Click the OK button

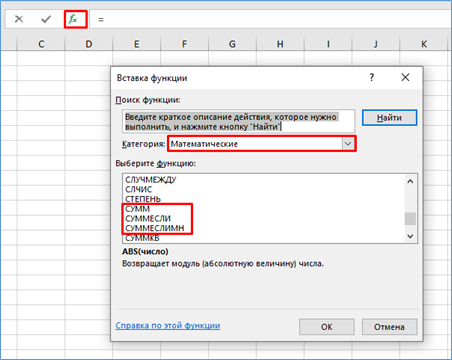point(327,327)
